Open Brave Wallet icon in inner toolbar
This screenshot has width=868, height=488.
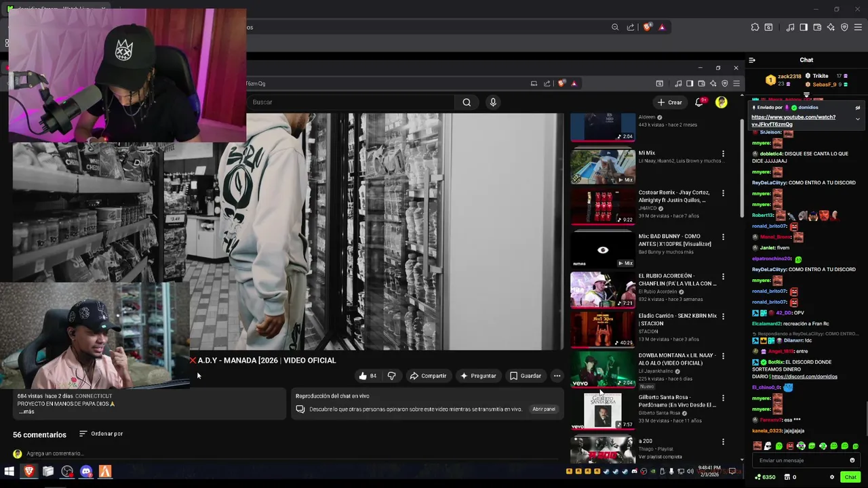[x=701, y=83]
